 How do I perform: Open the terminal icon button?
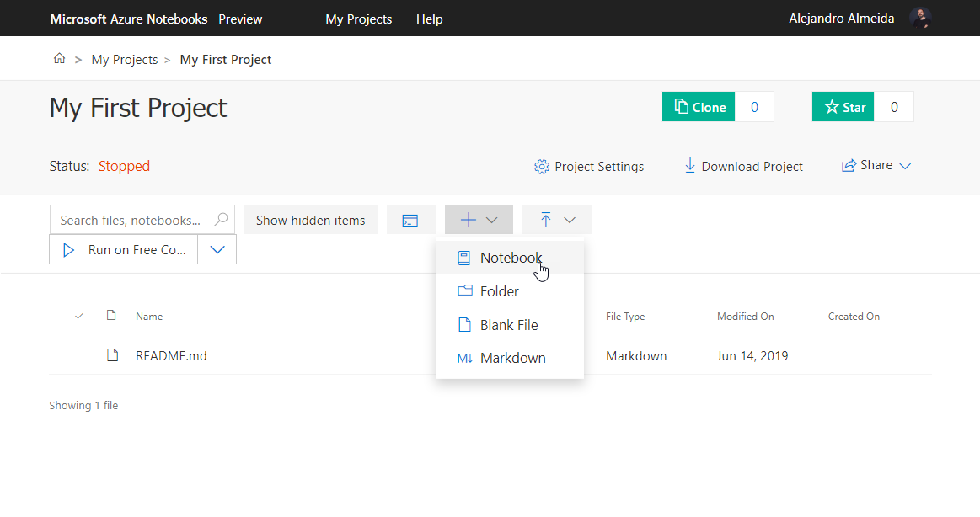pos(410,220)
